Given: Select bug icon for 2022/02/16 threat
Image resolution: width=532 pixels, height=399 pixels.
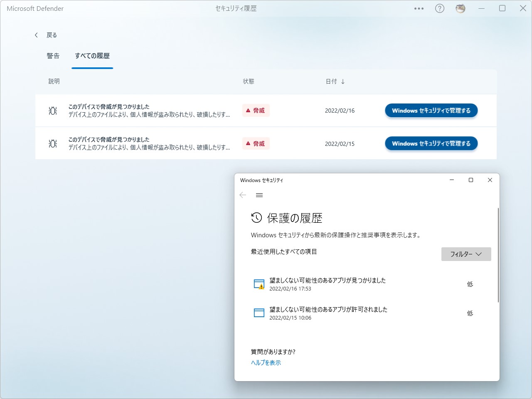Looking at the screenshot, I should [x=53, y=111].
